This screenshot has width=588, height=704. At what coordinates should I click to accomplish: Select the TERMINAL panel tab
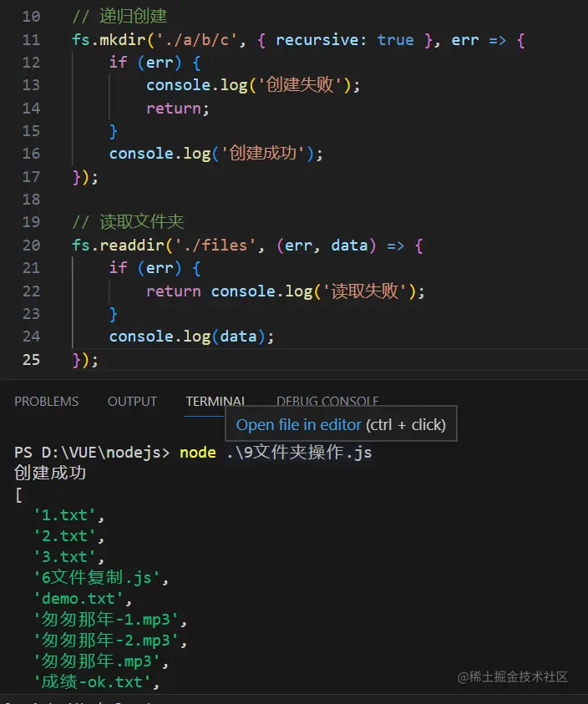coord(215,401)
